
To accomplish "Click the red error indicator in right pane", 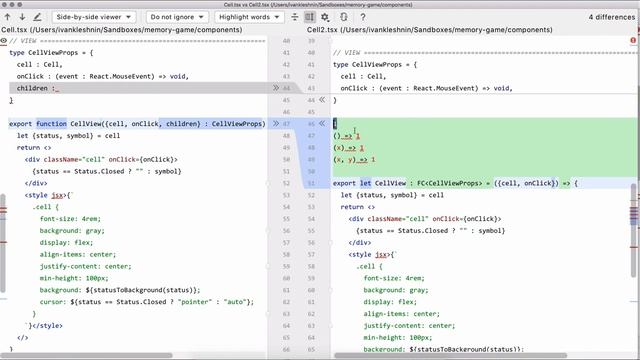I will [633, 40].
